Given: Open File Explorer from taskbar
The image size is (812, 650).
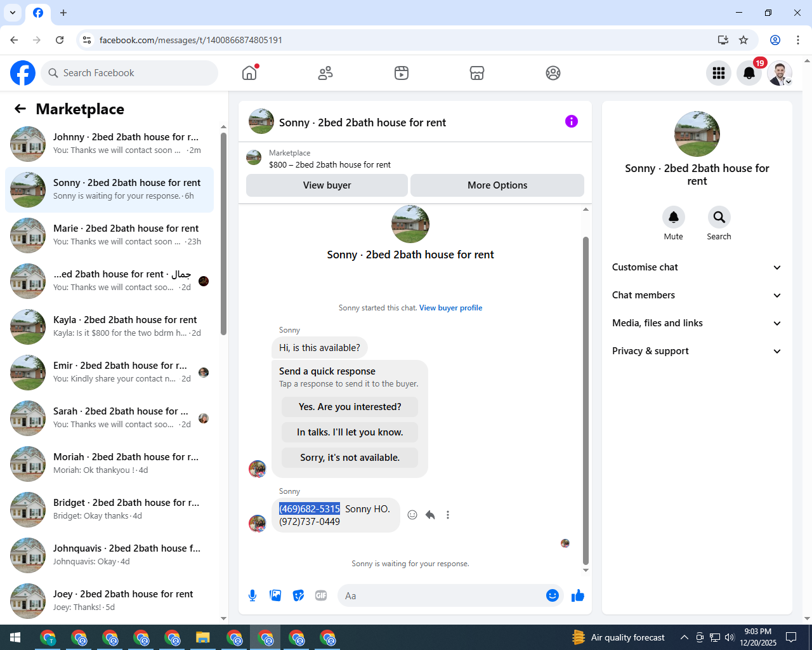Looking at the screenshot, I should (x=202, y=637).
